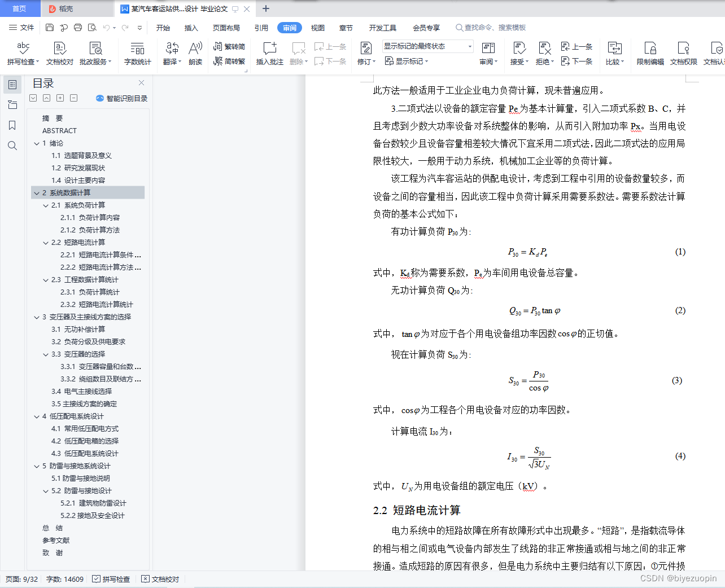Click the print icon in quick toolbar
Viewport: 725px width, 588px height.
(x=78, y=27)
